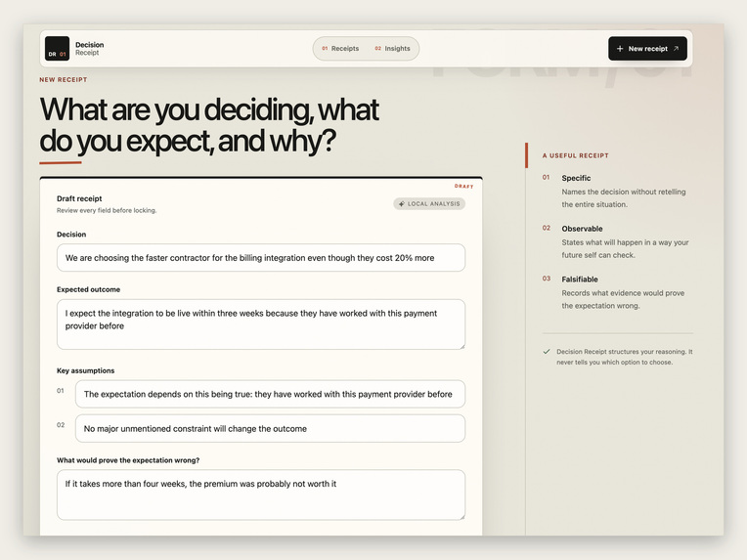Click the 'Falsifiable' tip title
Screen dimensions: 747x560
580,280
